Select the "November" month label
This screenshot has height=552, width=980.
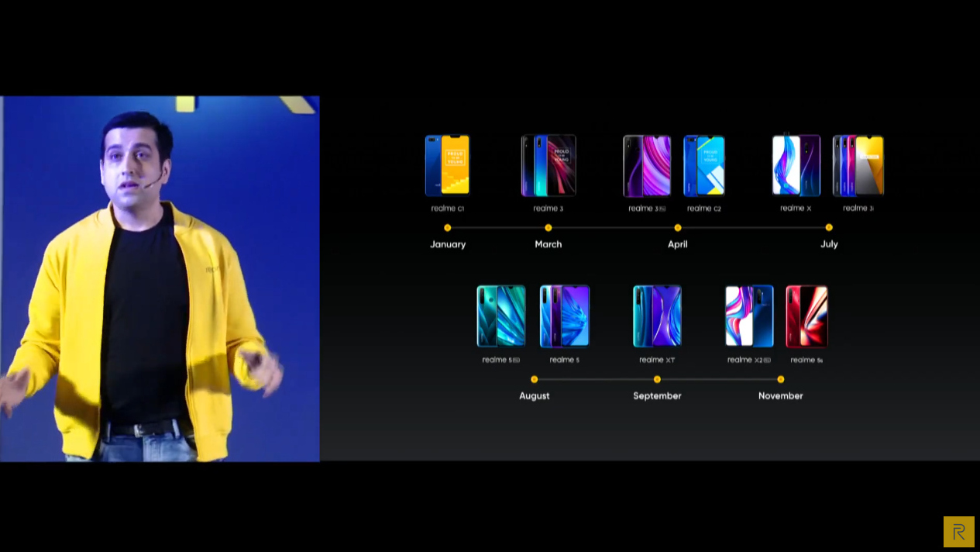781,395
